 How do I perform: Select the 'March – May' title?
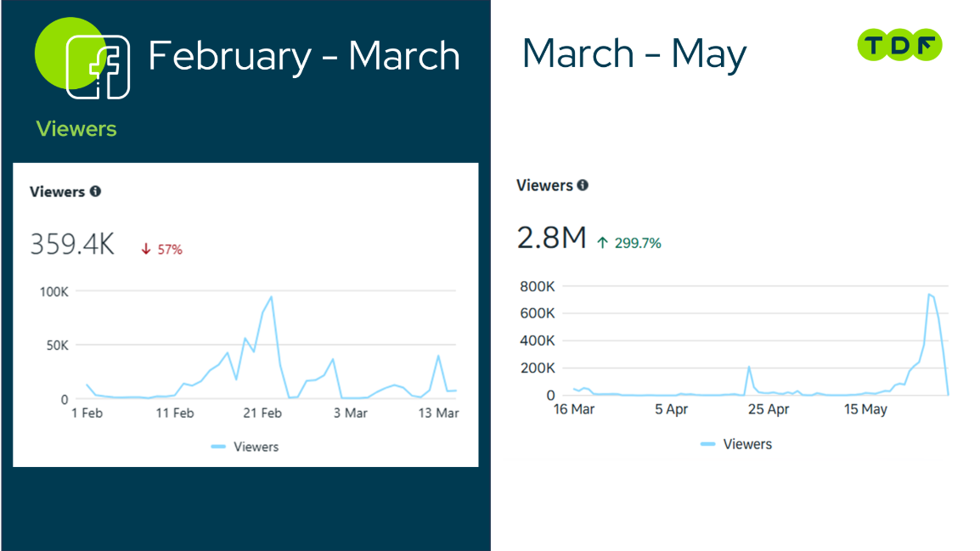point(634,54)
